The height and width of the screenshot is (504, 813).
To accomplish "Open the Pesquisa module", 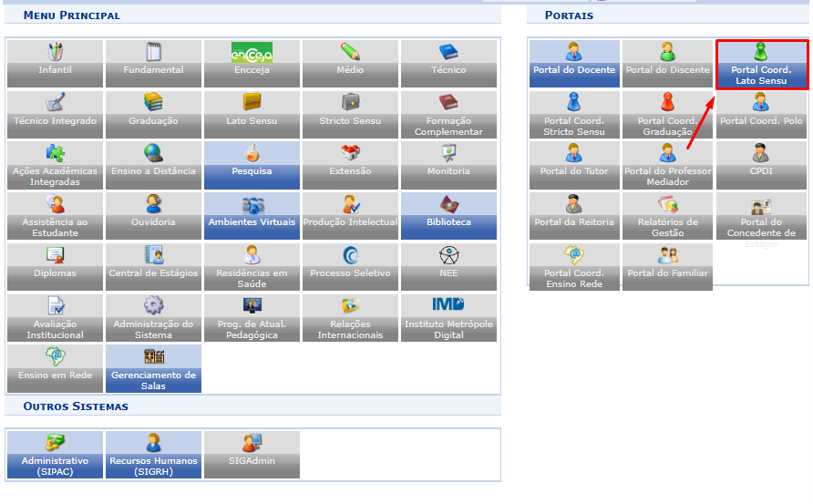I will pos(252,165).
